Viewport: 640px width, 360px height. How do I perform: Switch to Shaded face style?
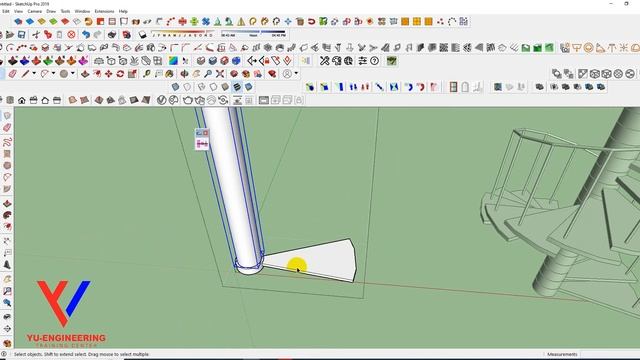pyautogui.click(x=225, y=87)
